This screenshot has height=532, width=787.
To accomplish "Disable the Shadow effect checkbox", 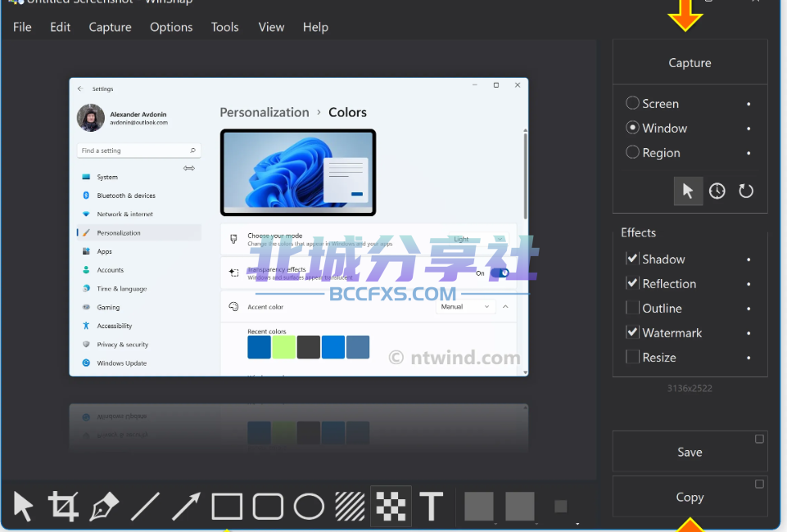I will (632, 259).
